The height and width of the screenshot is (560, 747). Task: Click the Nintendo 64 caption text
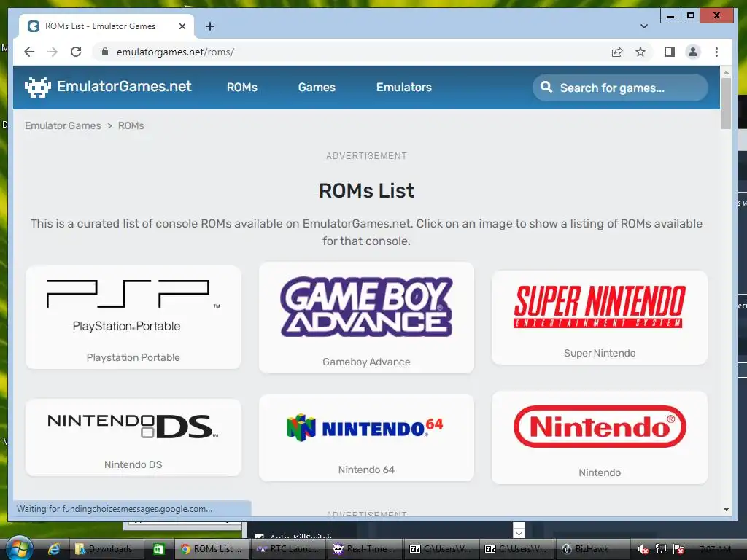366,470
